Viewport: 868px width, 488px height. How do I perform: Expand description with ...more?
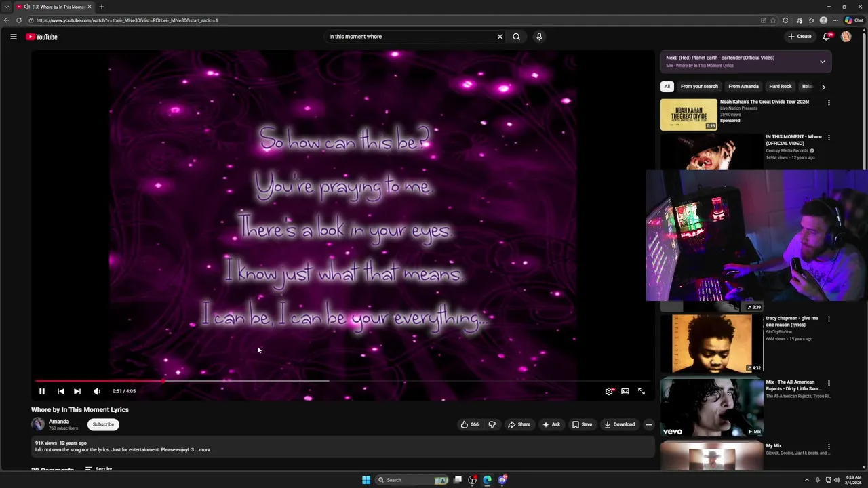tap(203, 450)
